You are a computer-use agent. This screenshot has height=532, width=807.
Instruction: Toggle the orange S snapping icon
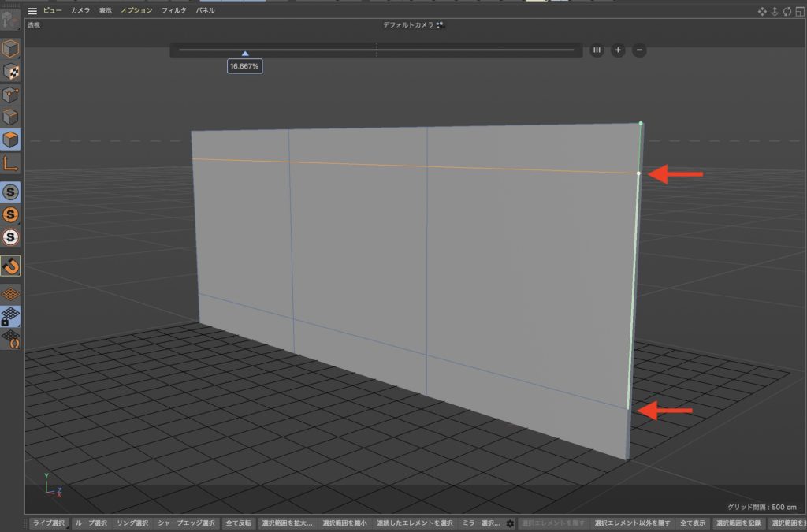(11, 213)
